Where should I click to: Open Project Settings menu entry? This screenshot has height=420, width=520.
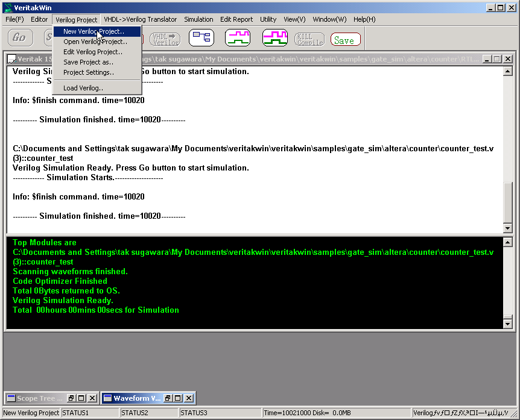[x=97, y=72]
